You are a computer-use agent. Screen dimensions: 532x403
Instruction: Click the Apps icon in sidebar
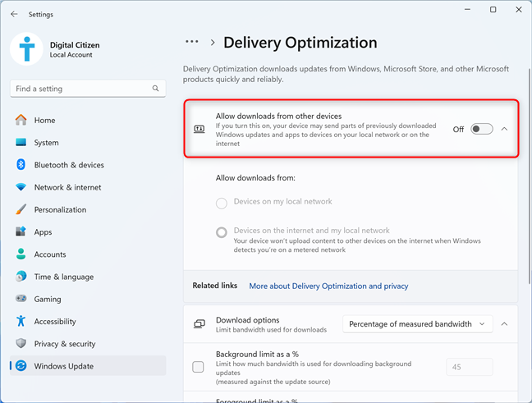point(21,231)
